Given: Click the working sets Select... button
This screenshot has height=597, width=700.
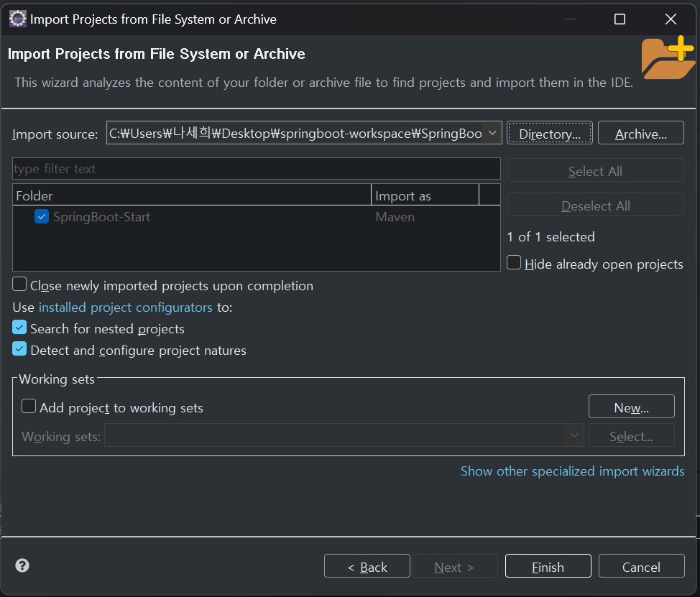Looking at the screenshot, I should coord(631,435).
